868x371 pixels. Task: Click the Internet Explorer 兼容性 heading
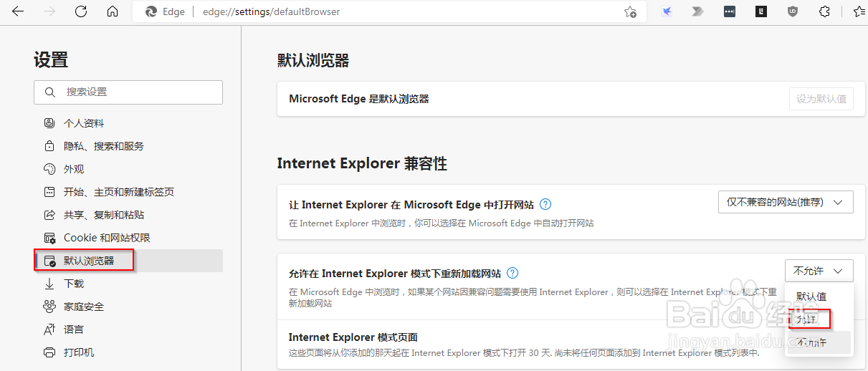tap(362, 164)
